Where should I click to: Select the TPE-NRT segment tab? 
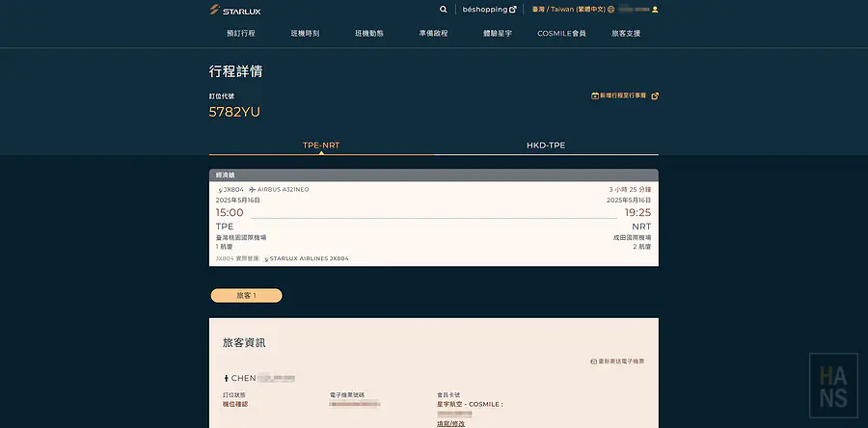[x=321, y=146]
